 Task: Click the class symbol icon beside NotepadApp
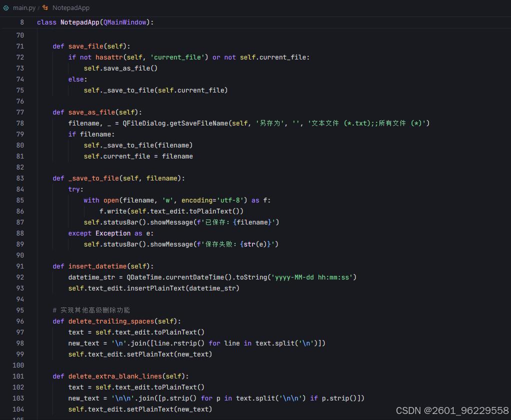tap(45, 8)
